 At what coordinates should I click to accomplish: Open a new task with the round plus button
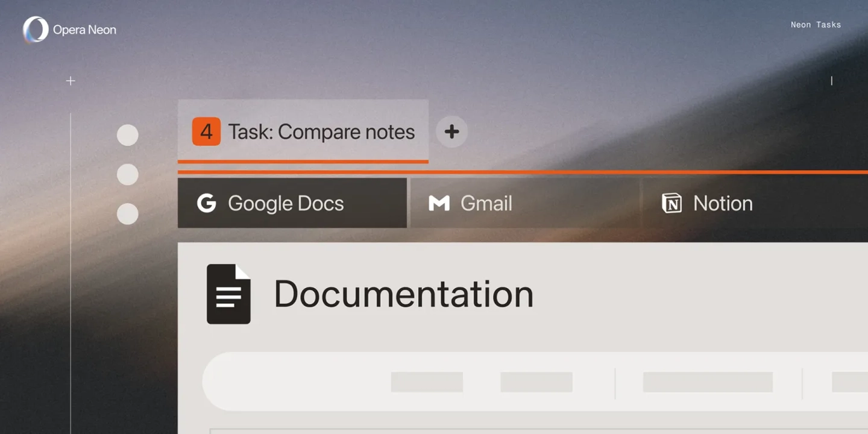click(x=451, y=131)
